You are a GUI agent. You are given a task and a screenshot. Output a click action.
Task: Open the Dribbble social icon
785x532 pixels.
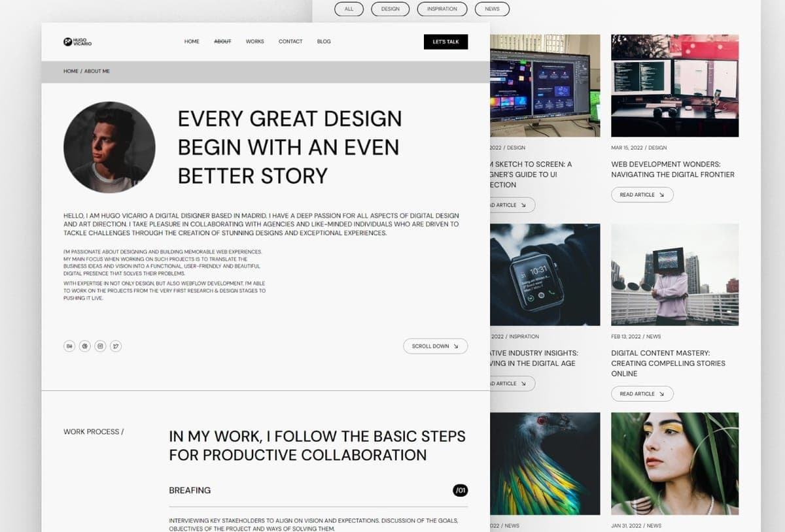pyautogui.click(x=85, y=346)
